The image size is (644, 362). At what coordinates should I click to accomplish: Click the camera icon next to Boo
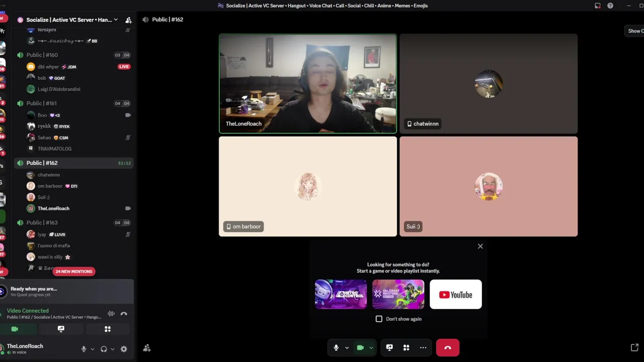pyautogui.click(x=128, y=115)
